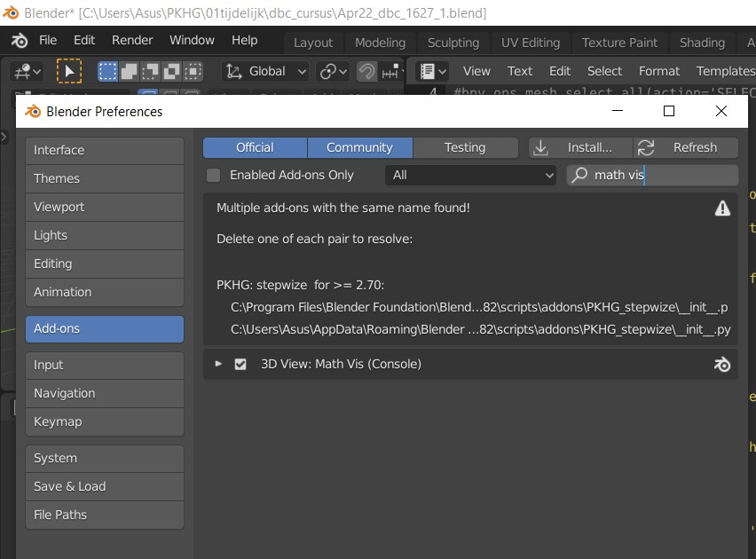Open the System preferences section
The image size is (756, 559).
click(105, 459)
